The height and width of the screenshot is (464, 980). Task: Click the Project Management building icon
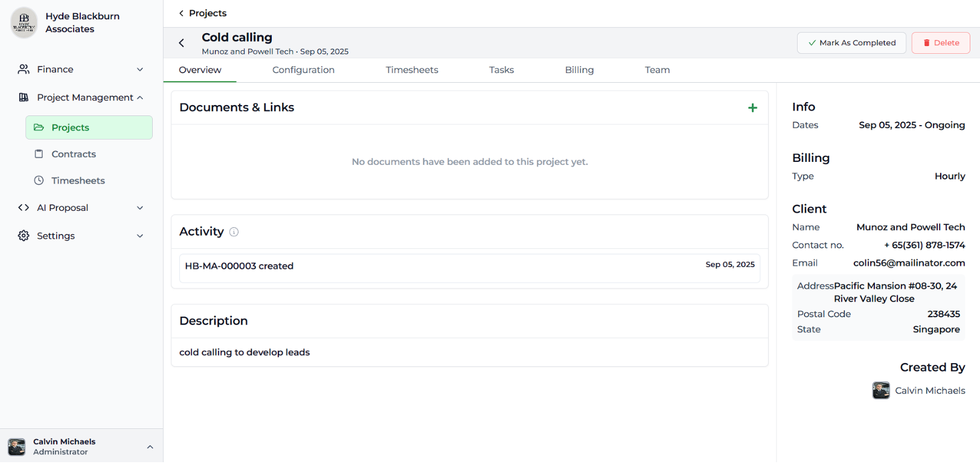(24, 97)
